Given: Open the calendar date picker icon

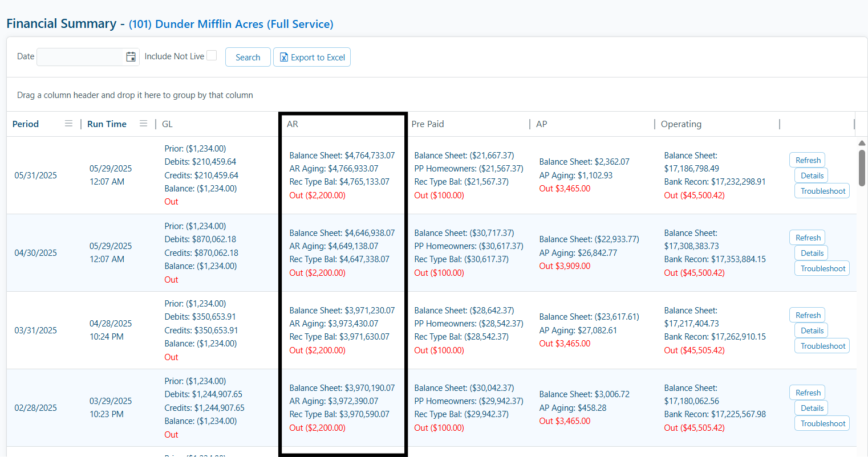Looking at the screenshot, I should click(131, 57).
